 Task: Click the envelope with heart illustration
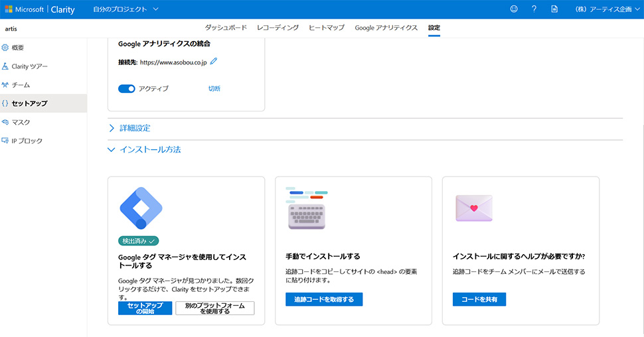click(x=474, y=208)
